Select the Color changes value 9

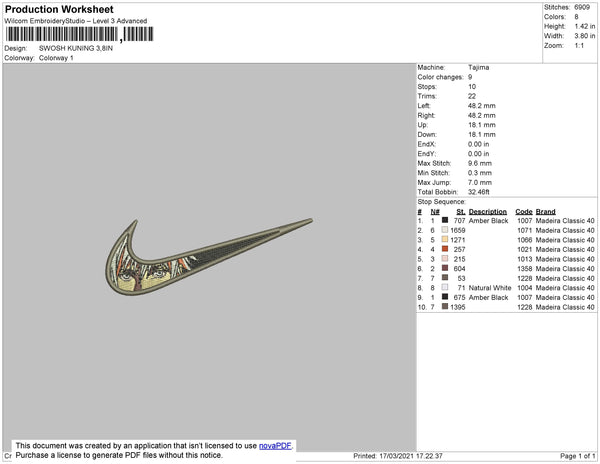tap(470, 77)
